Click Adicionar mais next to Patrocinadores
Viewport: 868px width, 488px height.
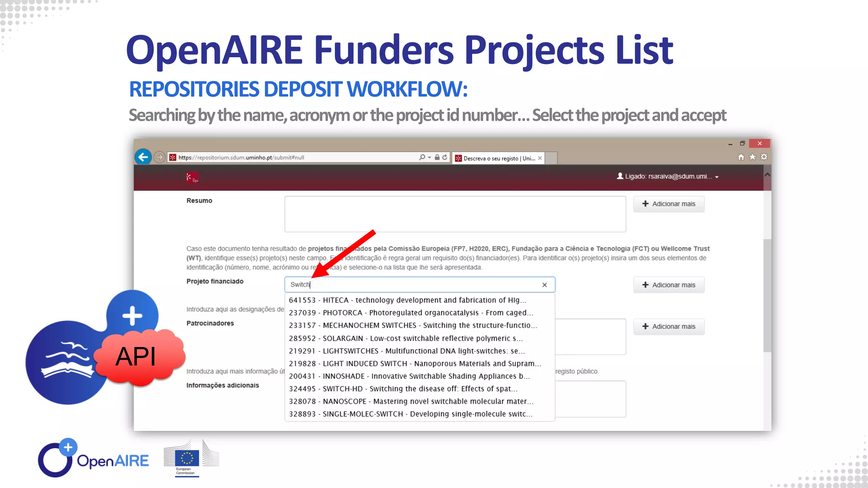[x=669, y=327]
